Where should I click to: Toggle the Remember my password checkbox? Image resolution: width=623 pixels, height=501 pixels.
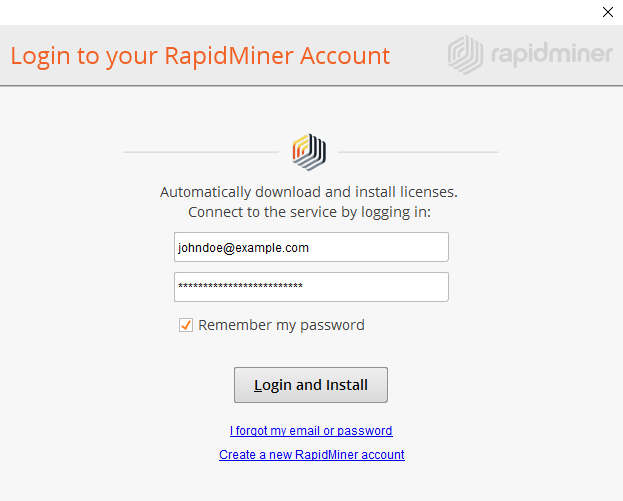(x=186, y=325)
